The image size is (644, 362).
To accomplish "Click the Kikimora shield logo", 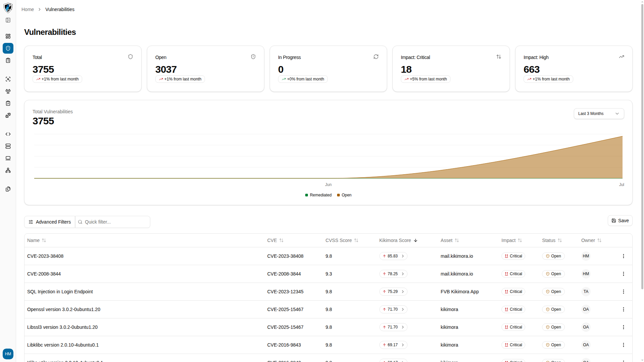I will tap(8, 8).
